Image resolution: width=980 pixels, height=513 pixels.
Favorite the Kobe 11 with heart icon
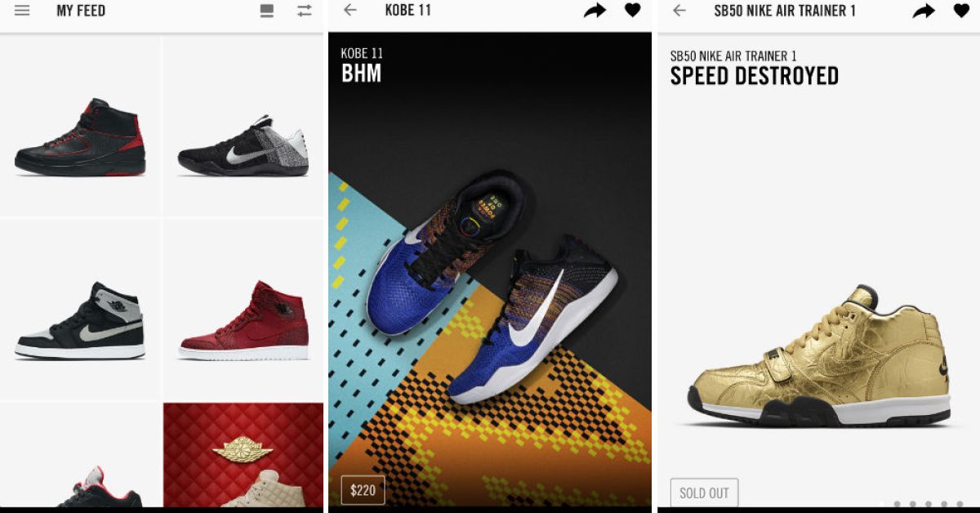tap(633, 11)
